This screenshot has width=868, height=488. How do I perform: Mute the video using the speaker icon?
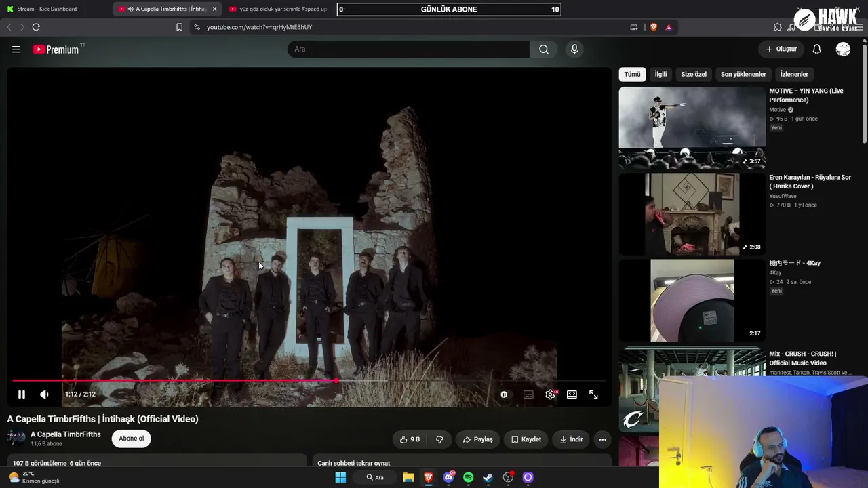(x=44, y=394)
